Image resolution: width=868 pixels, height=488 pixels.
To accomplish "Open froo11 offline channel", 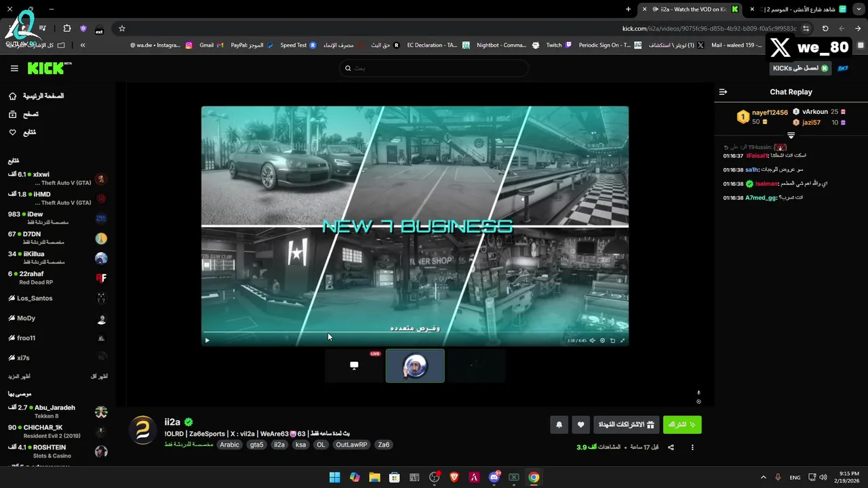I will point(58,338).
